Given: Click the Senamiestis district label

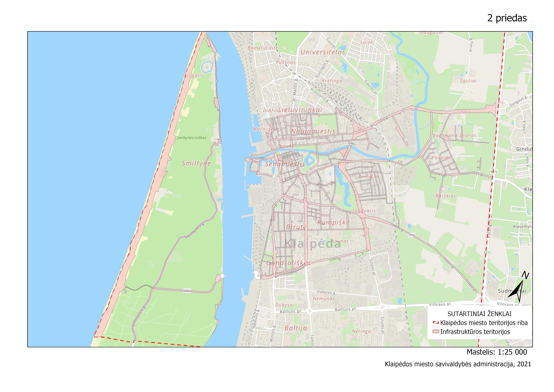Looking at the screenshot, I should 285,164.
